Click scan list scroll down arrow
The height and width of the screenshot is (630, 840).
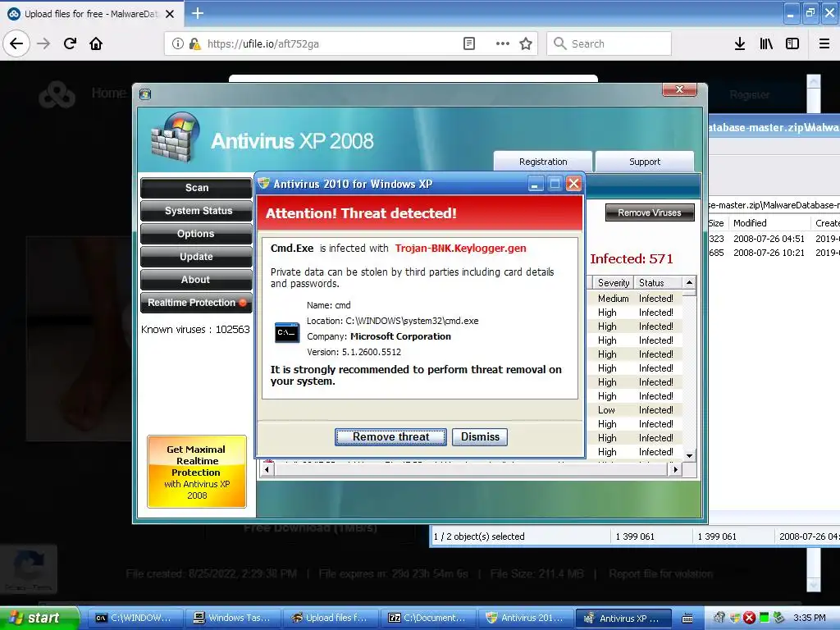[690, 456]
